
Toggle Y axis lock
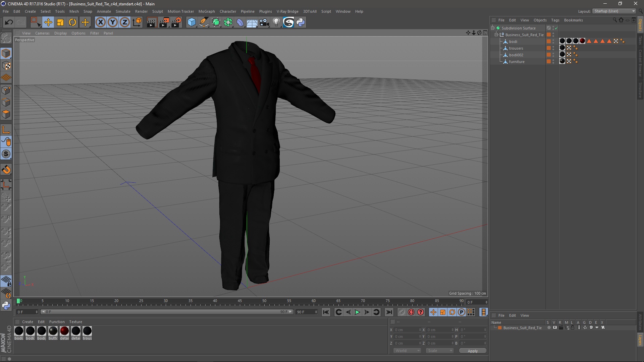pos(113,22)
